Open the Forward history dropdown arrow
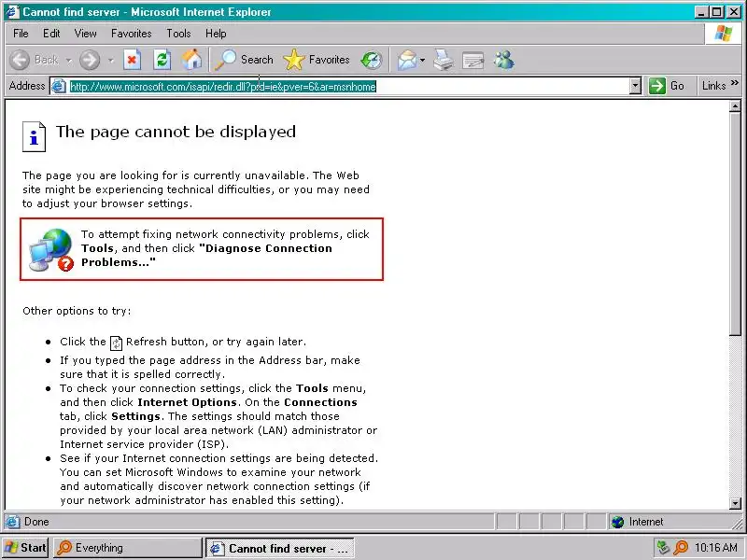Screen dimensions: 747x560 pos(111,61)
